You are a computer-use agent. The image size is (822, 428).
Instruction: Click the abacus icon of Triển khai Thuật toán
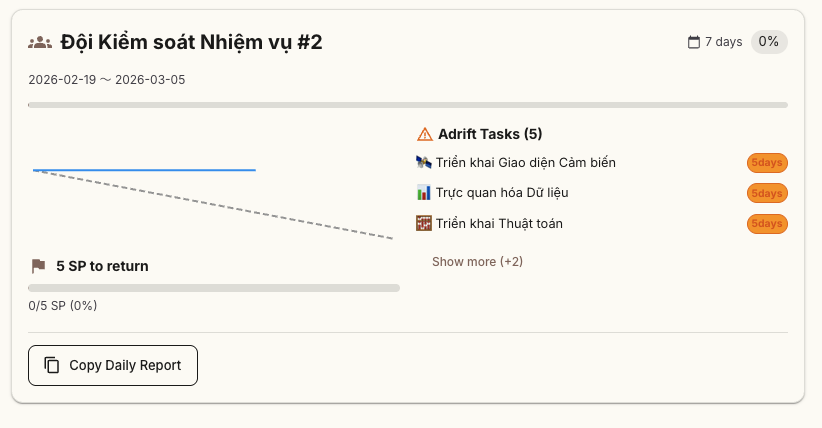click(423, 223)
